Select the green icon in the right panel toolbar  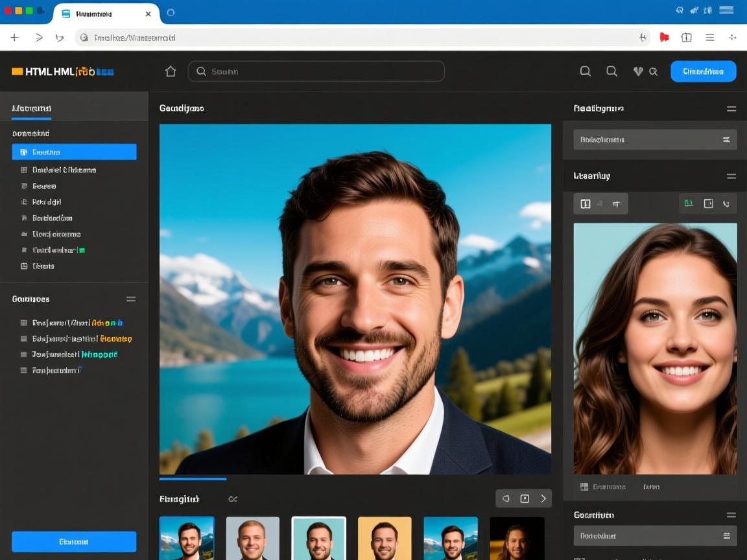coord(689,204)
